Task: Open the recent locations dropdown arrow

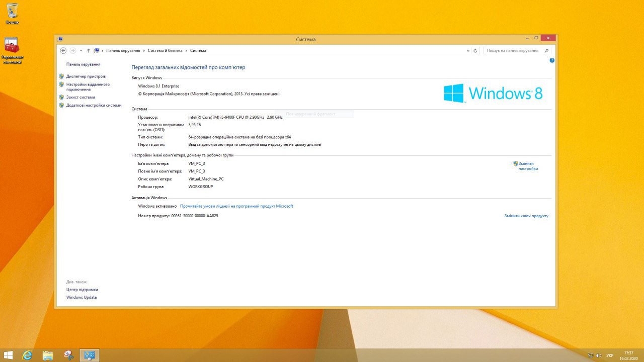Action: 81,51
